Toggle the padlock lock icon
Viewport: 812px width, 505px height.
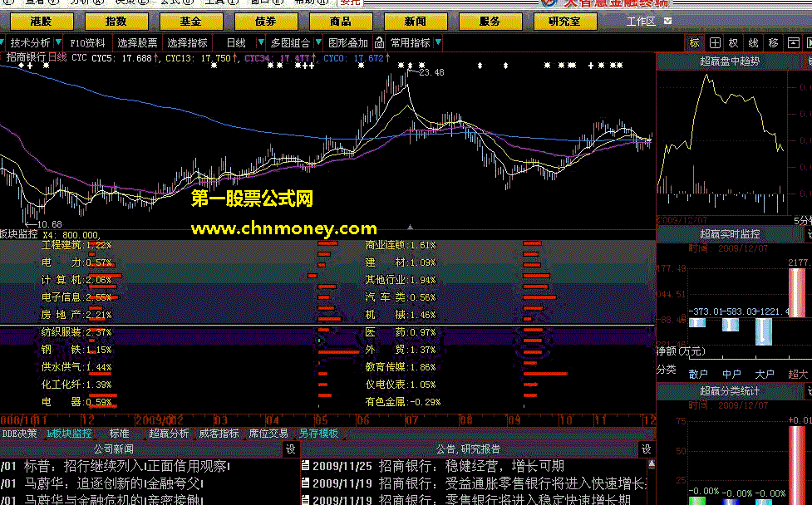point(380,42)
